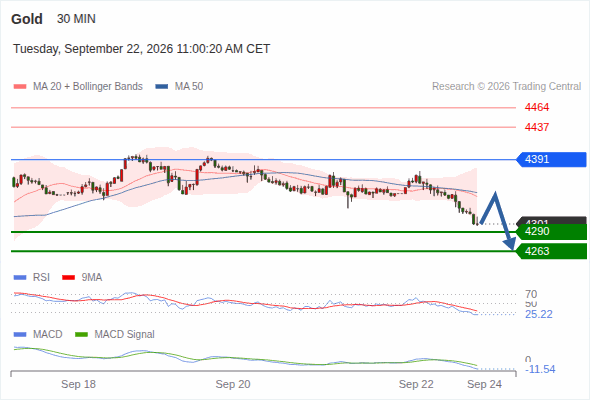Viewport: 590px width, 400px height.
Task: Click the green 4290 support price tag
Action: click(551, 231)
